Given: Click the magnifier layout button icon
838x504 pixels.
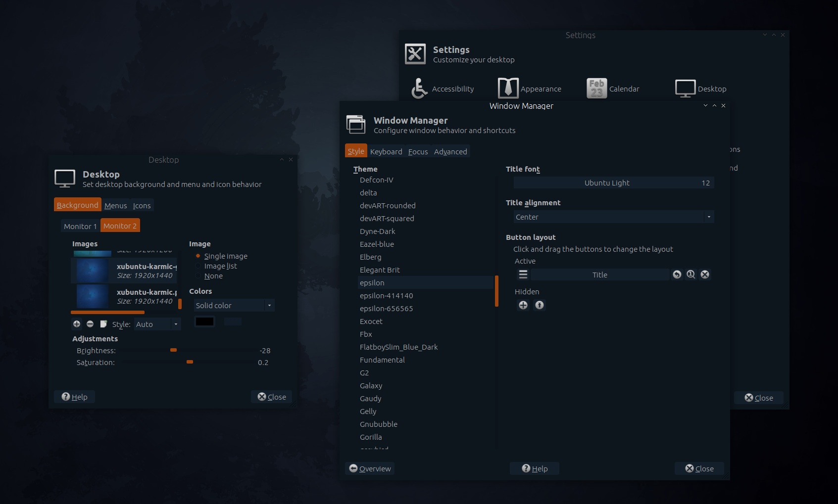Looking at the screenshot, I should (691, 275).
